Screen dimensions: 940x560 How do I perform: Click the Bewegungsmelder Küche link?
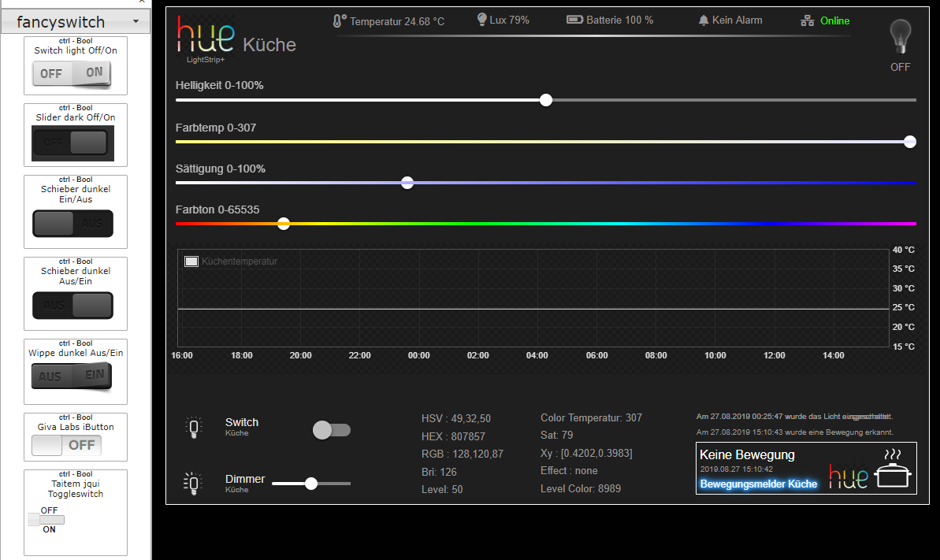coord(757,484)
